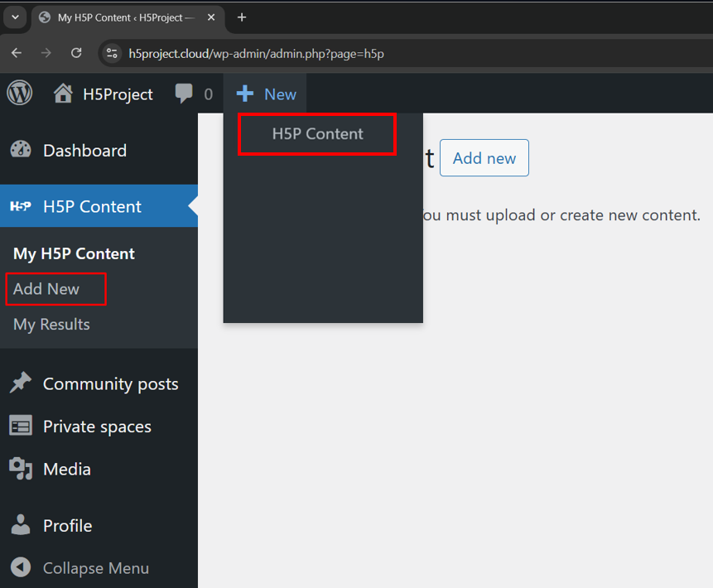Click the home icon beside H5Project
713x588 pixels.
pyautogui.click(x=63, y=94)
